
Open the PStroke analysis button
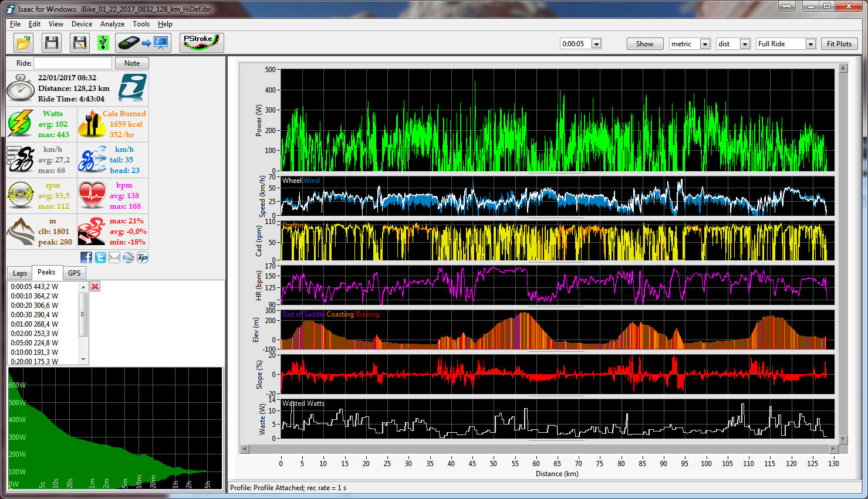point(201,43)
